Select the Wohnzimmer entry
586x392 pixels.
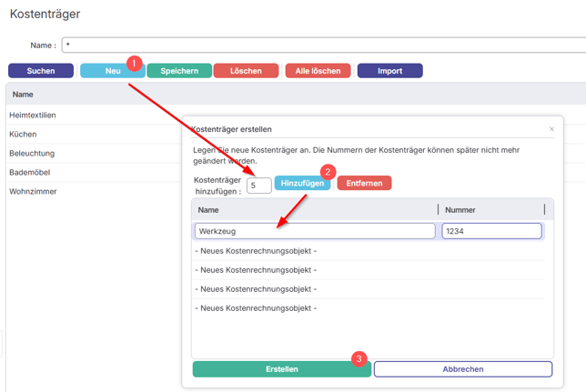point(33,192)
